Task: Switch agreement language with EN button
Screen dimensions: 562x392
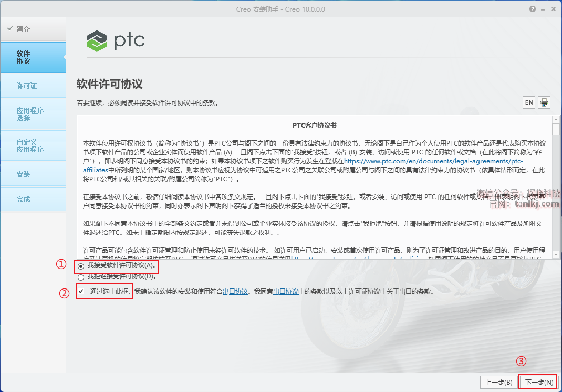Action: click(529, 103)
